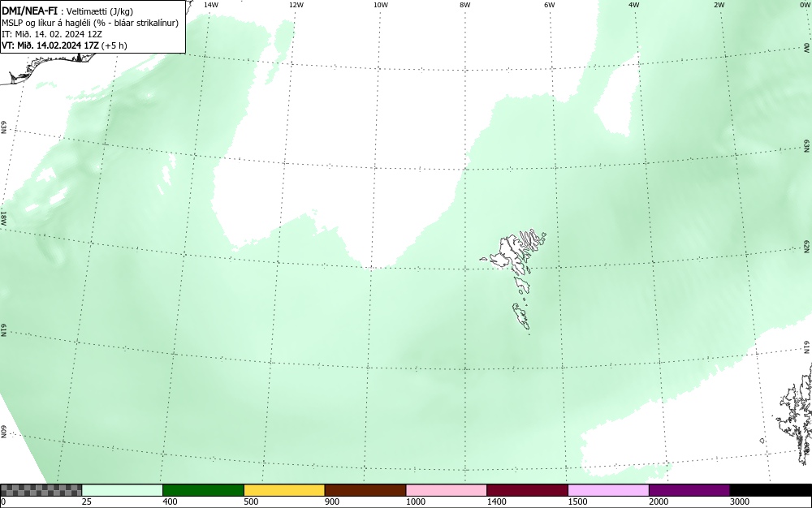Image resolution: width=812 pixels, height=508 pixels.
Task: Click the "60N" latitude label
Action: [3, 432]
